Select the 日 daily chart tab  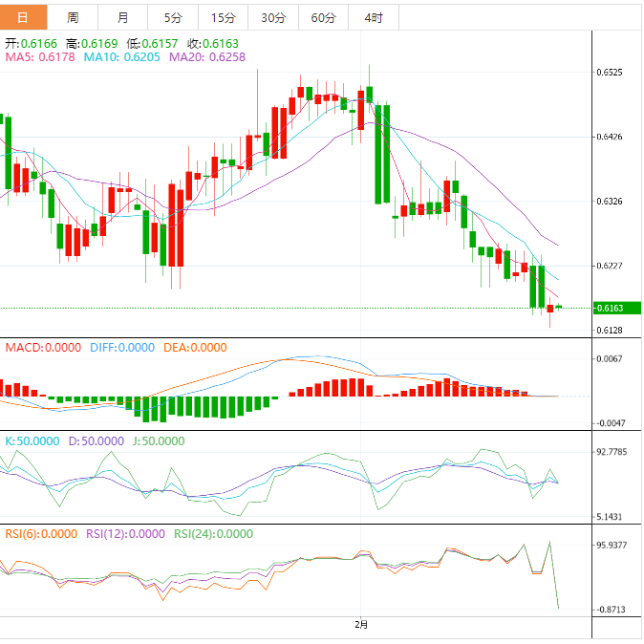[24, 17]
